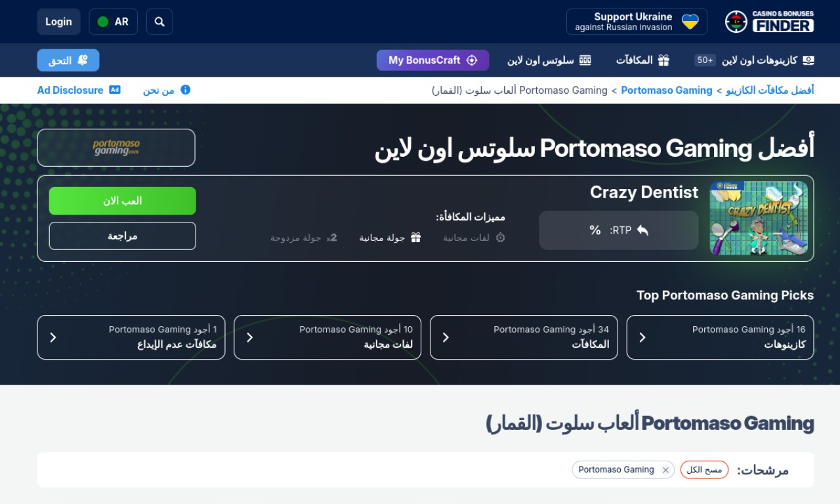Open 1 أجود مكافآت عدم الإيداع card
Image resolution: width=840 pixels, height=504 pixels.
[131, 337]
